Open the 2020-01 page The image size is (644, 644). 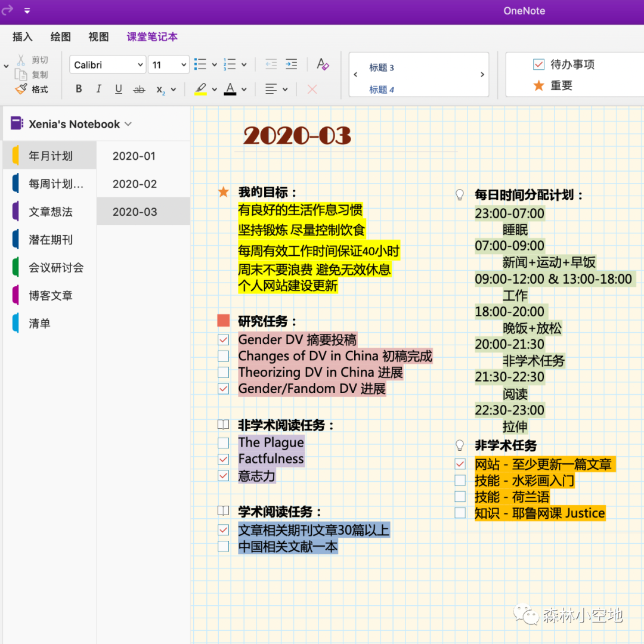click(x=134, y=156)
